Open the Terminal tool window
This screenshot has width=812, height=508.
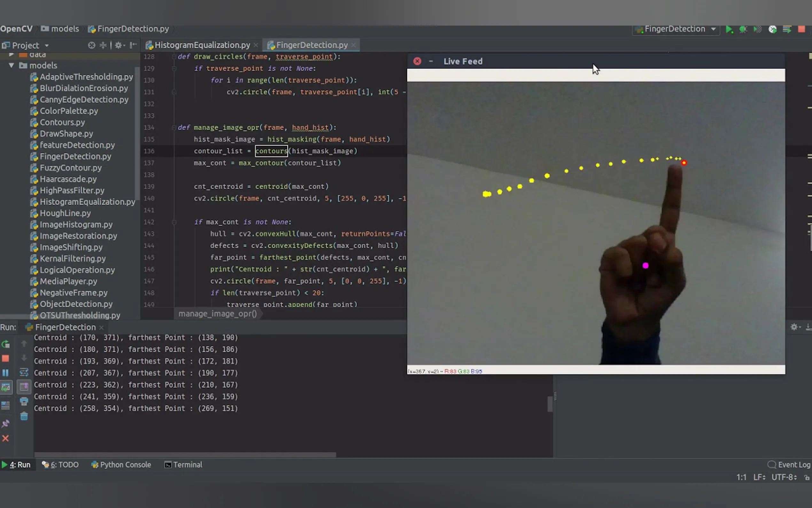pyautogui.click(x=183, y=465)
